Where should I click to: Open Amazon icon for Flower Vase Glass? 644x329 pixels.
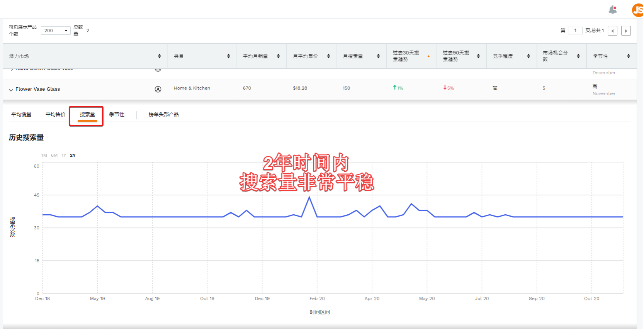[x=158, y=89]
